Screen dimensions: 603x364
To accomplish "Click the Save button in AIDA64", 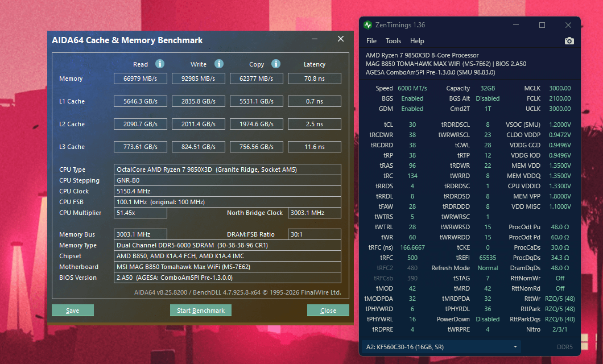I will point(73,311).
